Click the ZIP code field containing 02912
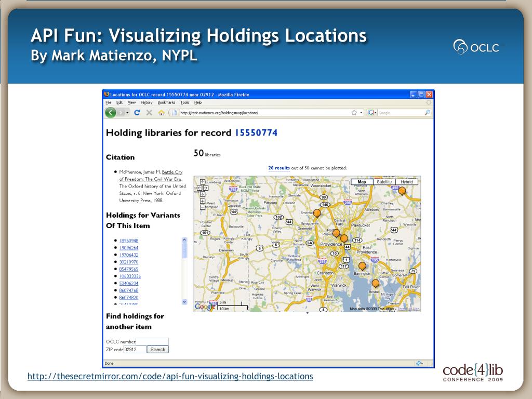Image resolution: width=532 pixels, height=399 pixels. click(x=135, y=350)
